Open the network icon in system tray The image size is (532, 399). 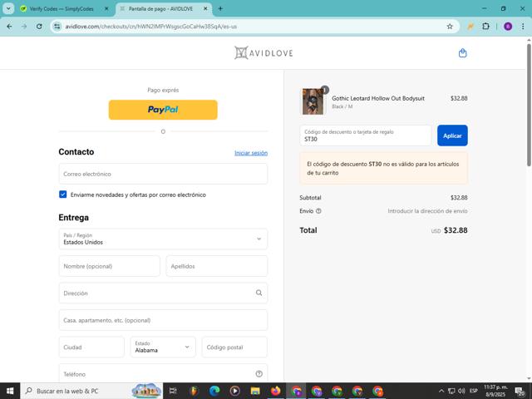pyautogui.click(x=451, y=391)
